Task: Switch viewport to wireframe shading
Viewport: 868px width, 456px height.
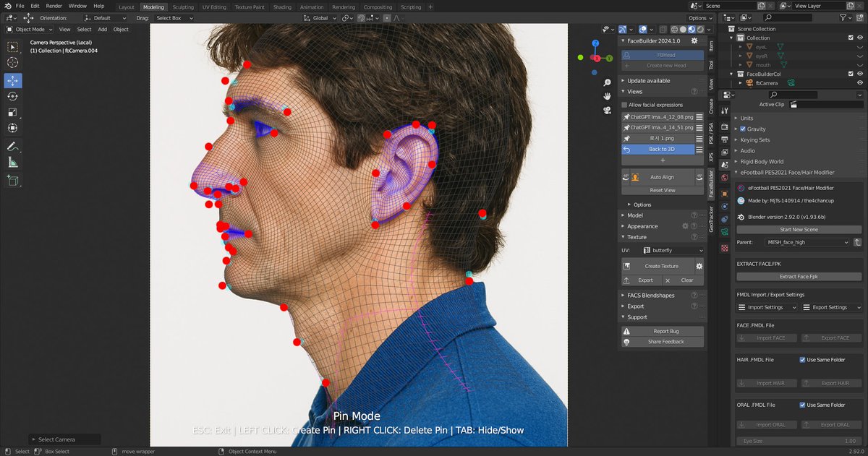Action: coord(676,30)
